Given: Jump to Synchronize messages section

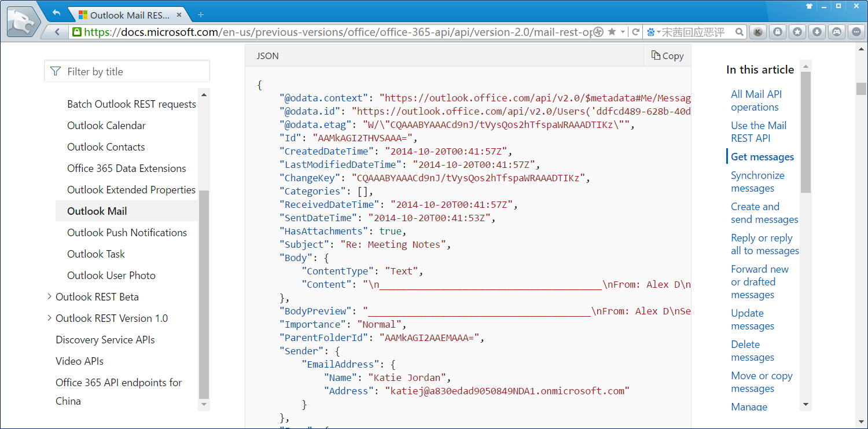Looking at the screenshot, I should [x=757, y=182].
